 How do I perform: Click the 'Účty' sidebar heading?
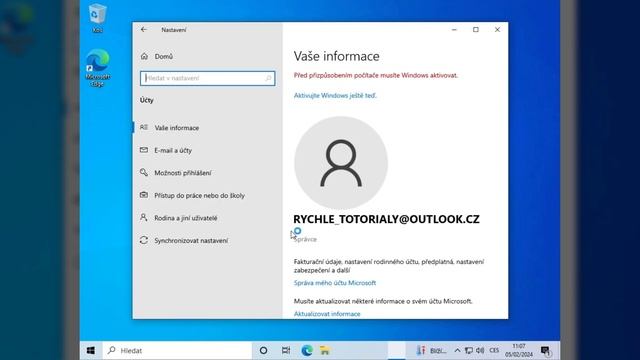click(147, 100)
